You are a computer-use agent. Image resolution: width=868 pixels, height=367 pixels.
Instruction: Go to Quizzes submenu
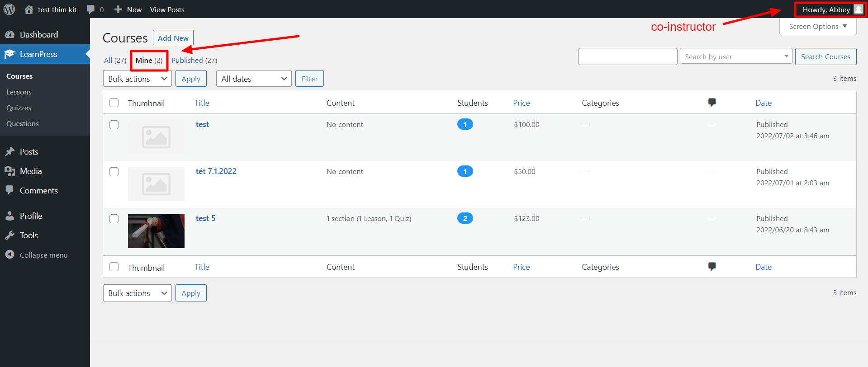point(19,108)
